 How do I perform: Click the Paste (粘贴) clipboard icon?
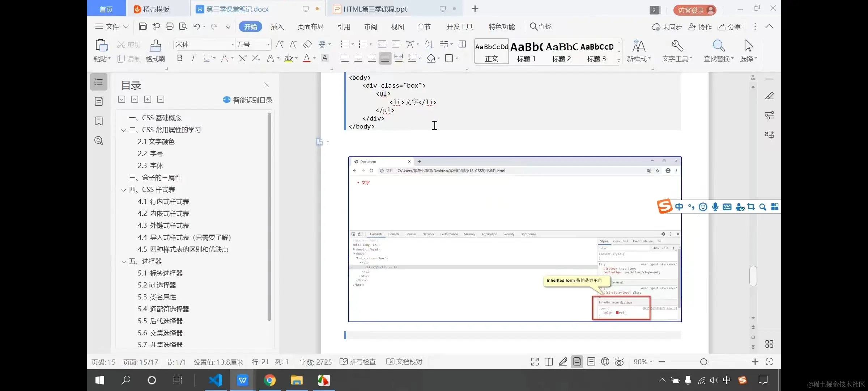(x=101, y=46)
